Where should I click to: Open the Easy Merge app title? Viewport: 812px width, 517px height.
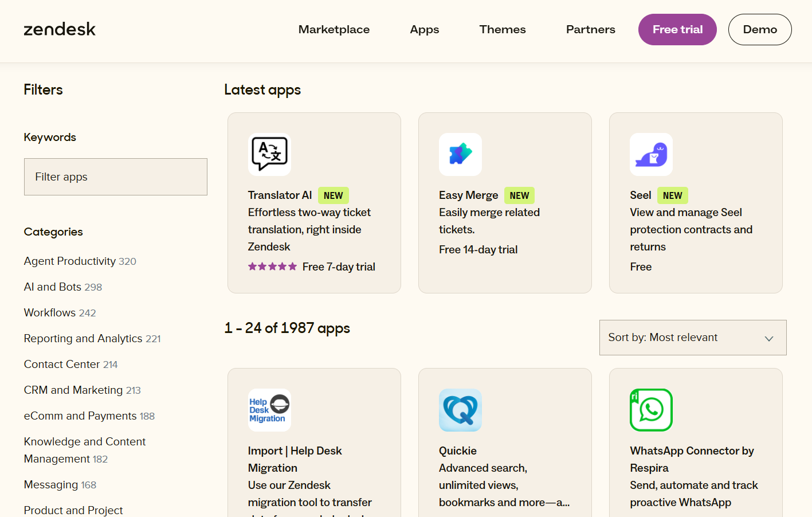coord(469,195)
